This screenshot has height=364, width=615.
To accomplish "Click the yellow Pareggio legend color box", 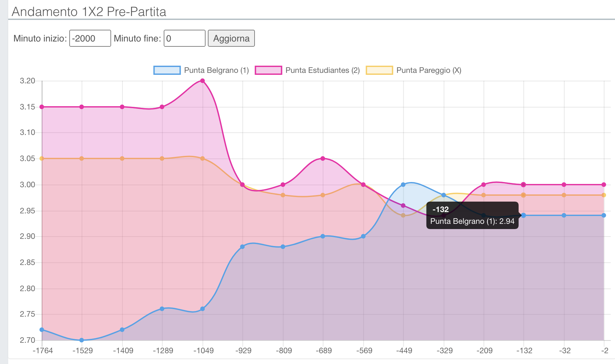I will (379, 70).
